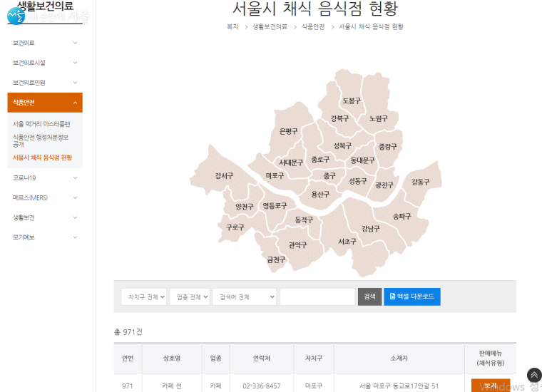Image resolution: width=542 pixels, height=392 pixels.
Task: Collapse the 식품안전 sidebar section
Action: (x=45, y=103)
